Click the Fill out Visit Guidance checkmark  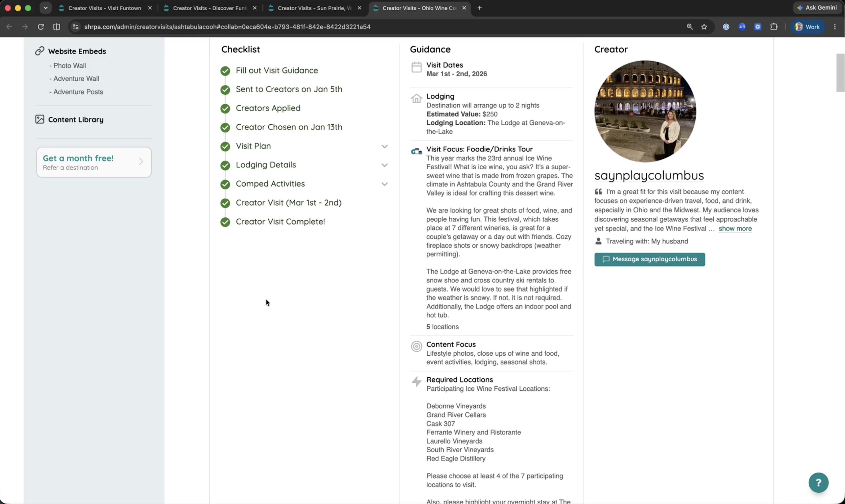pos(225,71)
